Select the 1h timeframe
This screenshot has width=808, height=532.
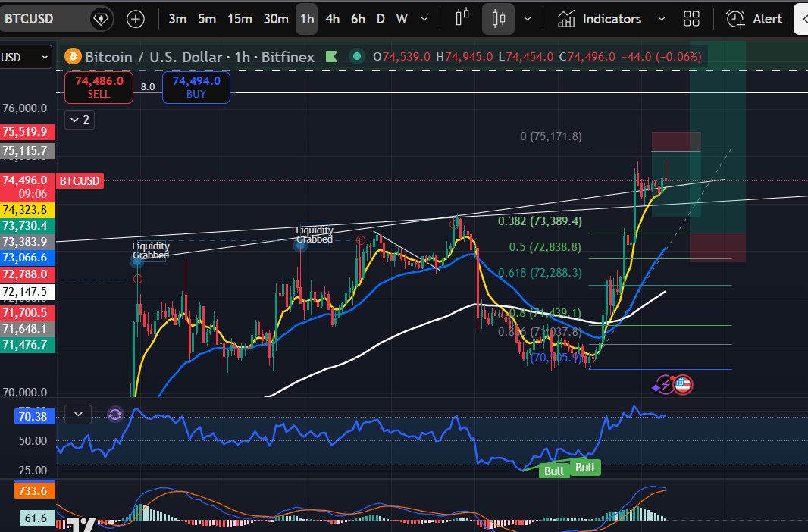(307, 19)
